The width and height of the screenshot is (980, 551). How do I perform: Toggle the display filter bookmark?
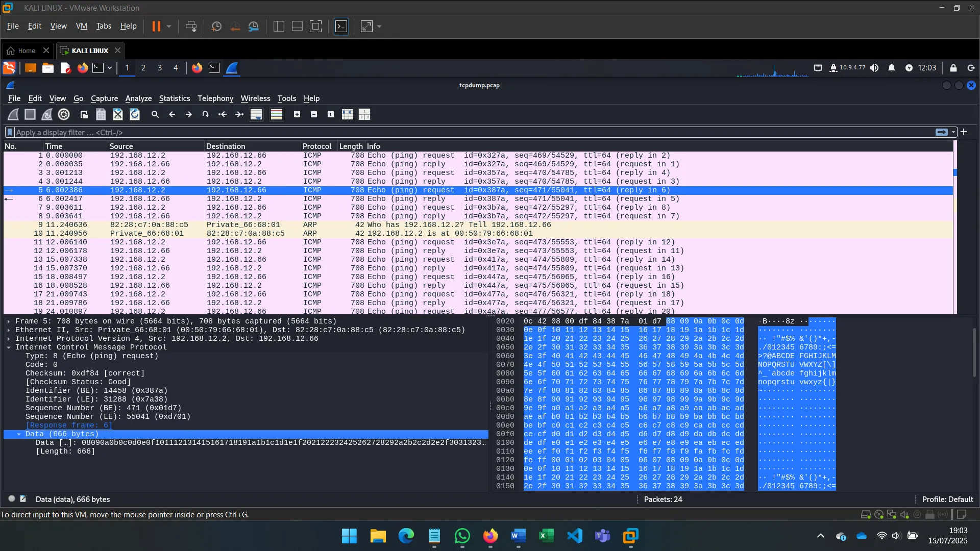click(9, 132)
